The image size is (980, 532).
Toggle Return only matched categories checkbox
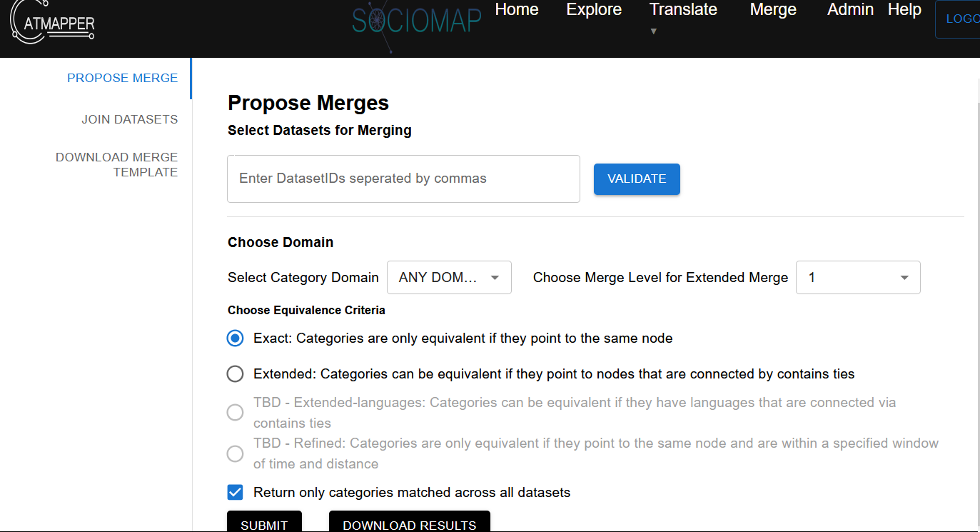point(236,493)
